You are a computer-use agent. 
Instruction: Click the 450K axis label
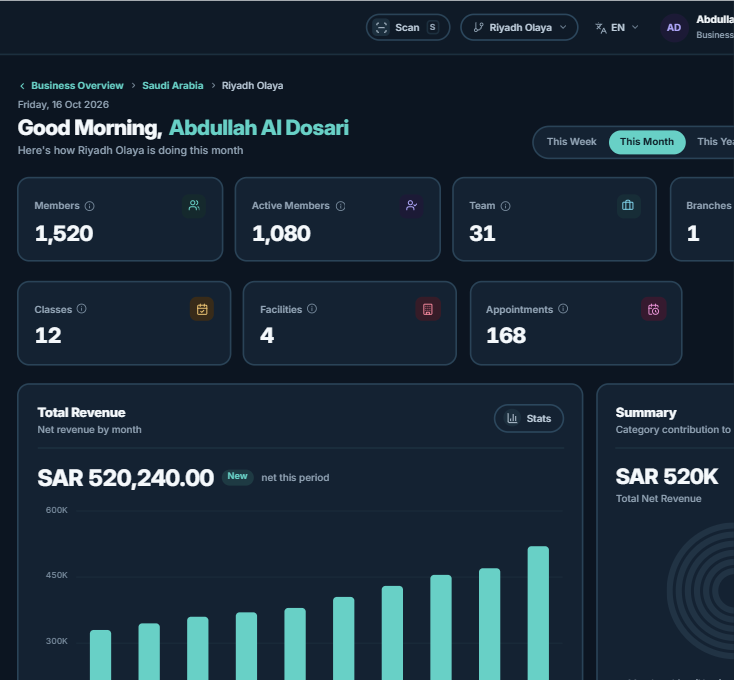[x=57, y=576]
